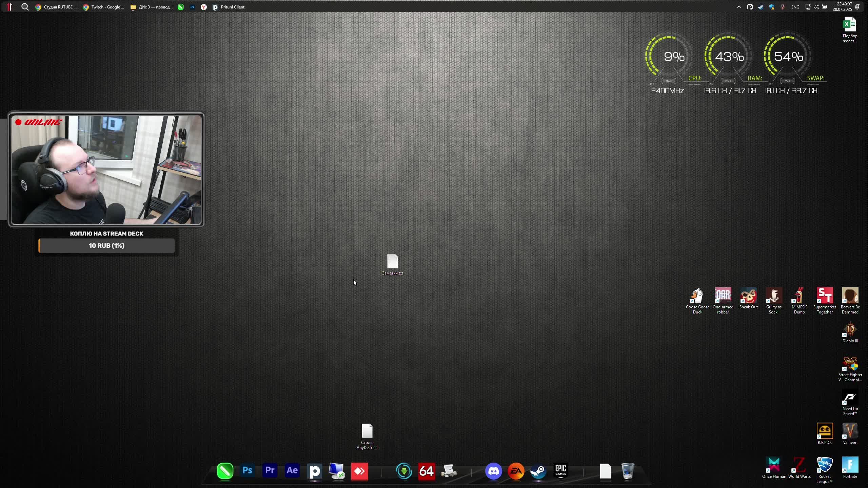Open After Effects dock icon
The width and height of the screenshot is (868, 488).
point(292,471)
